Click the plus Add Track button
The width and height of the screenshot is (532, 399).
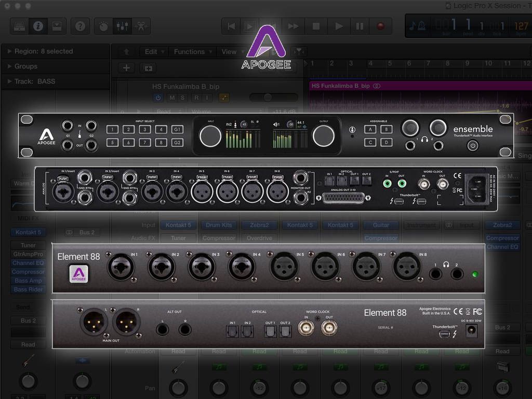pos(126,68)
